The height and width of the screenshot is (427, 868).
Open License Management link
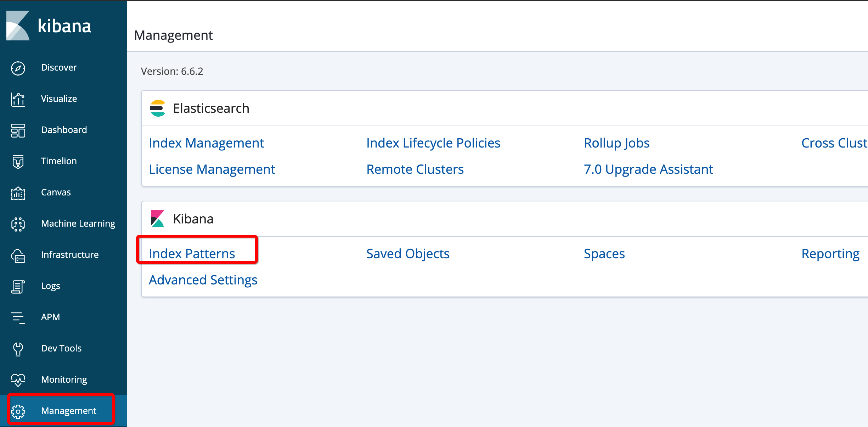[x=212, y=170]
